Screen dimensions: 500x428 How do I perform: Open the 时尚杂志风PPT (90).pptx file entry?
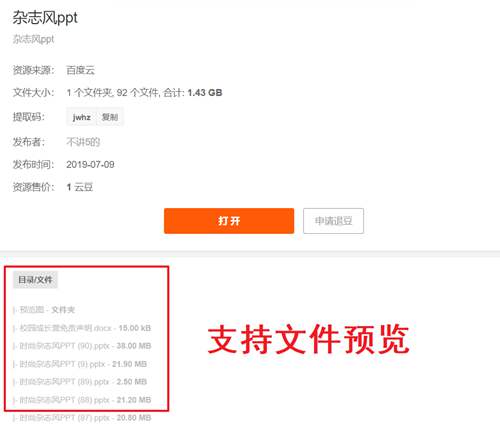[x=82, y=346]
